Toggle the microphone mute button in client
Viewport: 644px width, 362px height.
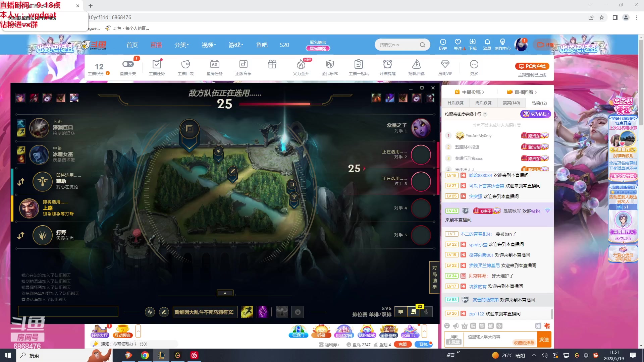[x=426, y=312]
